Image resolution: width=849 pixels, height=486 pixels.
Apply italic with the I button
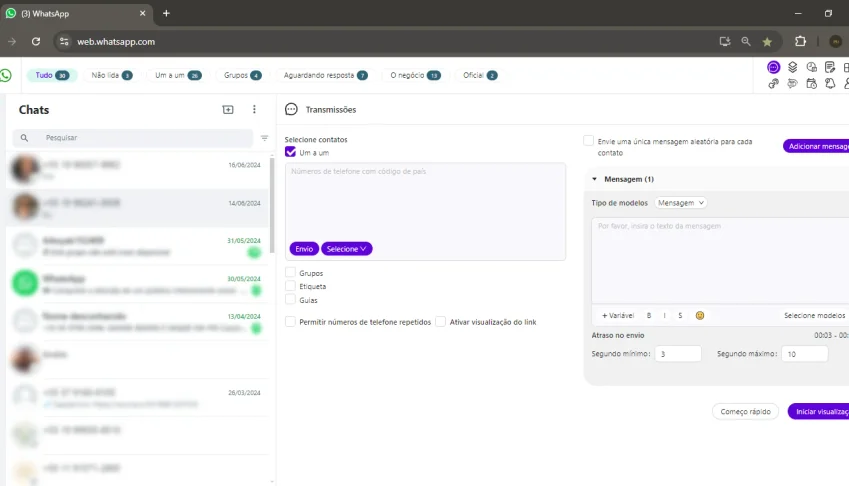(664, 316)
